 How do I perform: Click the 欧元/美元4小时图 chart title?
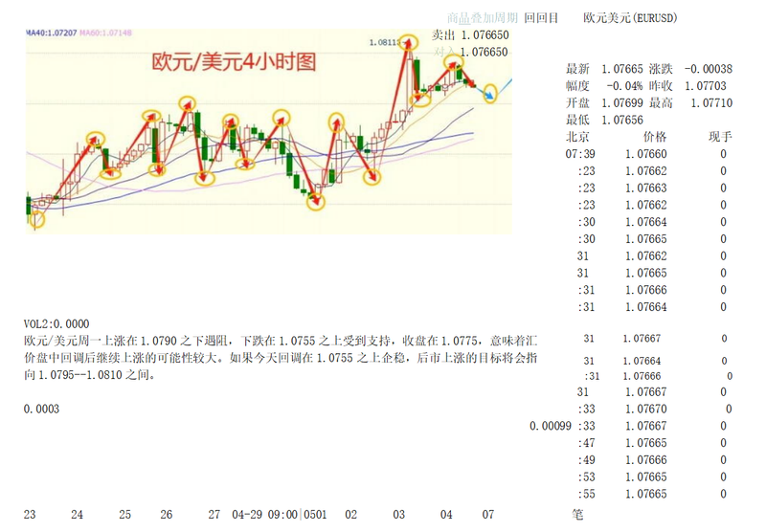pyautogui.click(x=234, y=62)
